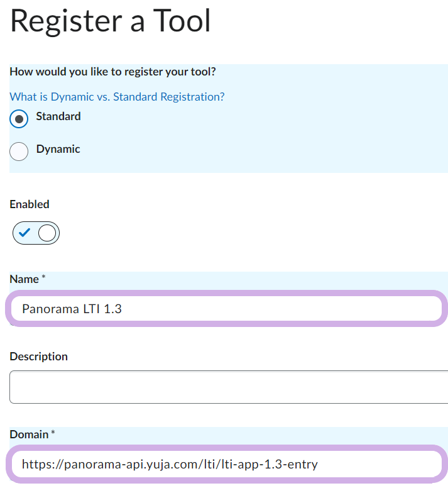
Task: Click the required asterisk beside Domain
Action: tap(53, 434)
